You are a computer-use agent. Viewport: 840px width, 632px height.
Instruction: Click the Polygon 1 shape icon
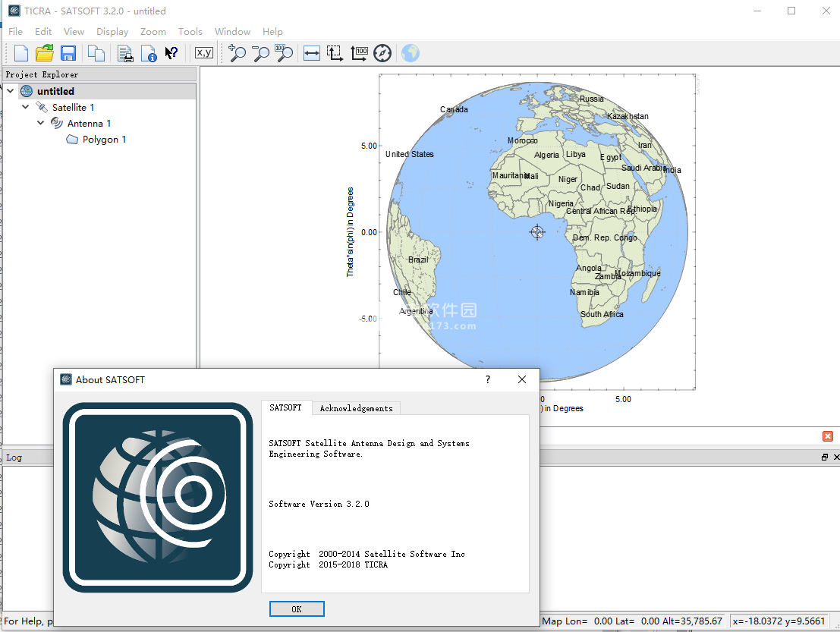[72, 140]
